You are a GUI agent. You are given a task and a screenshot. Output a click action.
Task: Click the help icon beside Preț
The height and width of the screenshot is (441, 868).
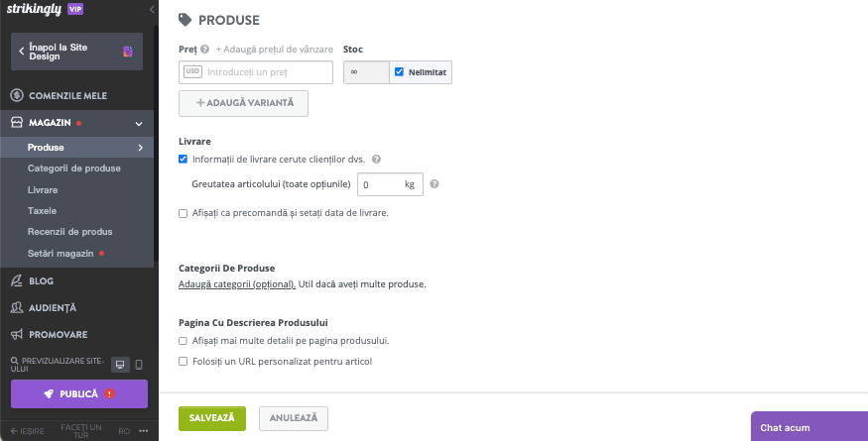tap(204, 49)
